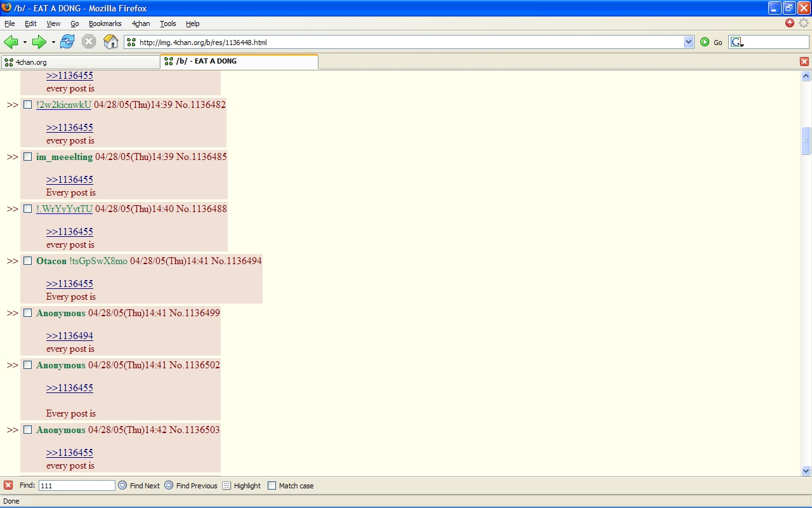
Task: Click the !.WrYyYytTU tripcode link
Action: tap(64, 209)
